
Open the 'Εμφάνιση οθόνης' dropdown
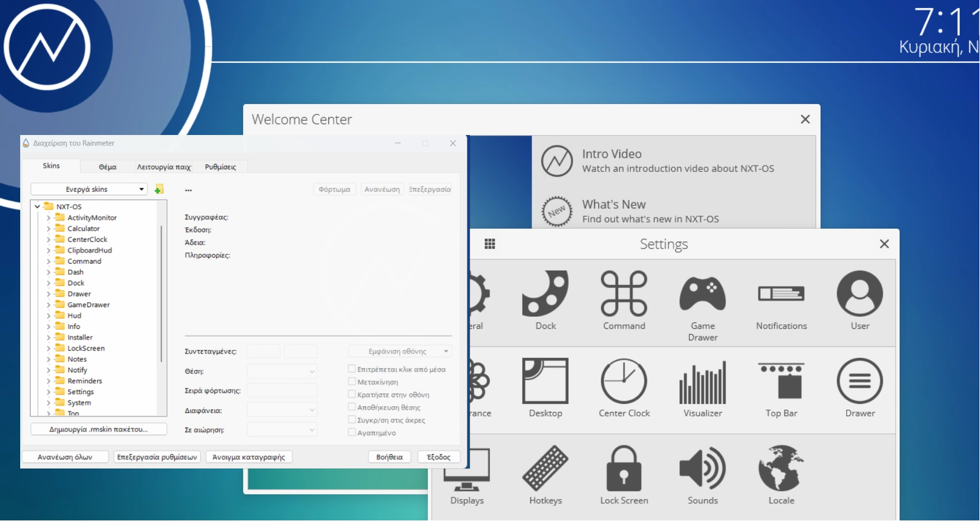click(x=400, y=351)
